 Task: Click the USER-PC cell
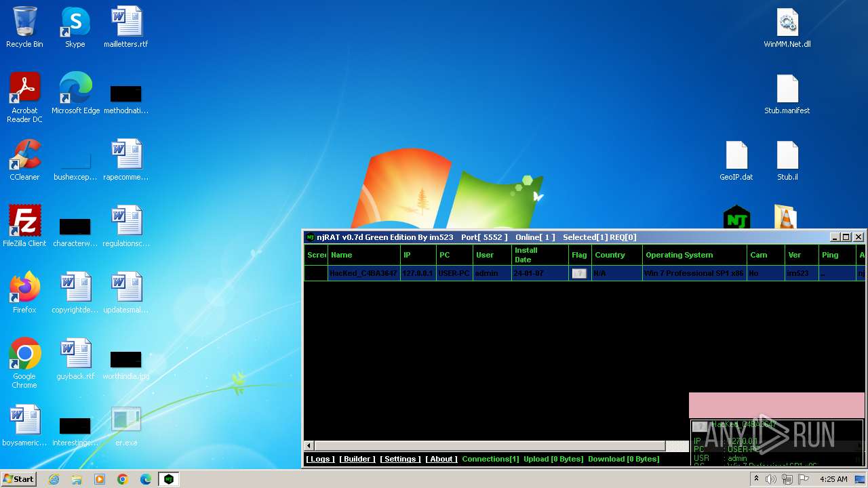pyautogui.click(x=454, y=273)
